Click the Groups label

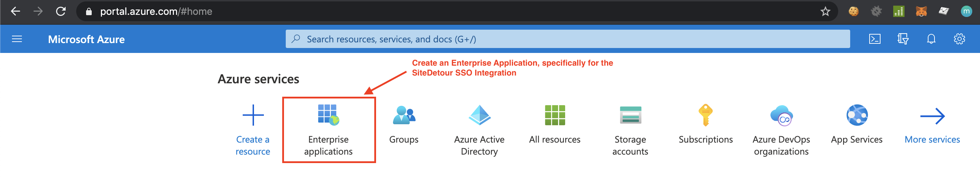pyautogui.click(x=404, y=140)
